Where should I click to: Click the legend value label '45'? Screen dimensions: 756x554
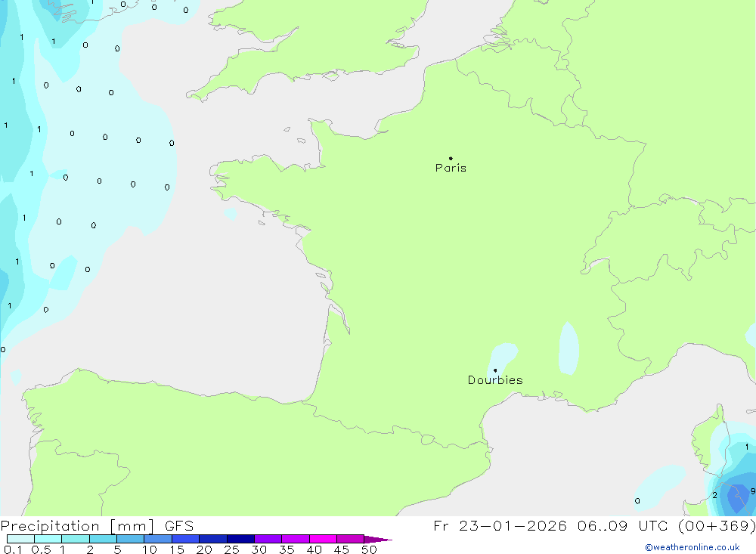pos(342,549)
